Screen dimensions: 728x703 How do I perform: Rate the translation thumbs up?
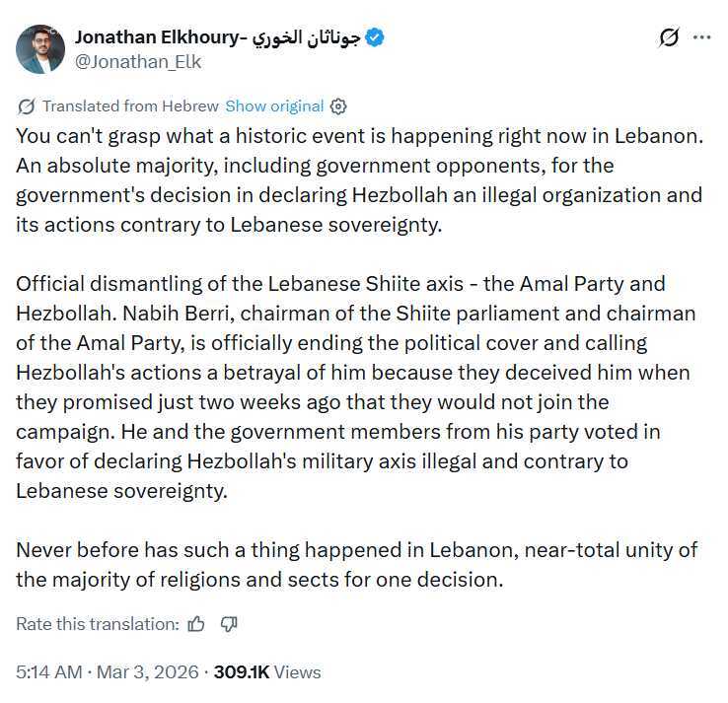196,623
